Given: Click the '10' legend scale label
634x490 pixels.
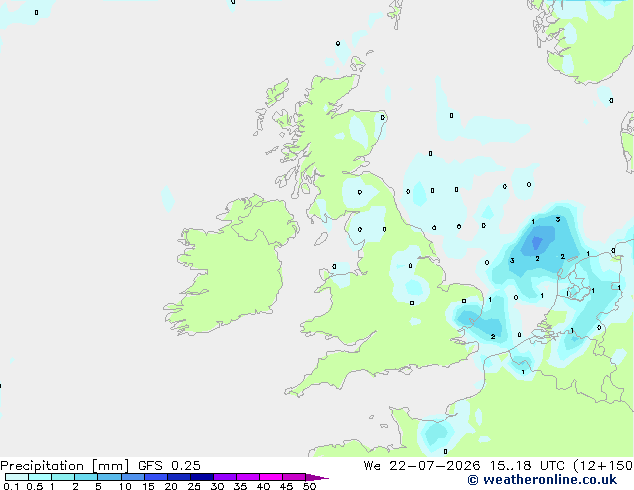Looking at the screenshot, I should [x=125, y=486].
